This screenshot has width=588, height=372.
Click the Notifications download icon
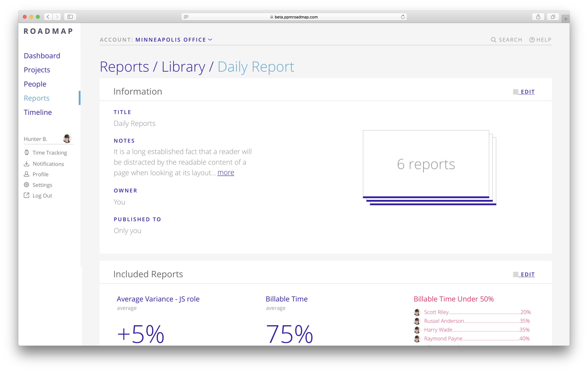click(27, 164)
